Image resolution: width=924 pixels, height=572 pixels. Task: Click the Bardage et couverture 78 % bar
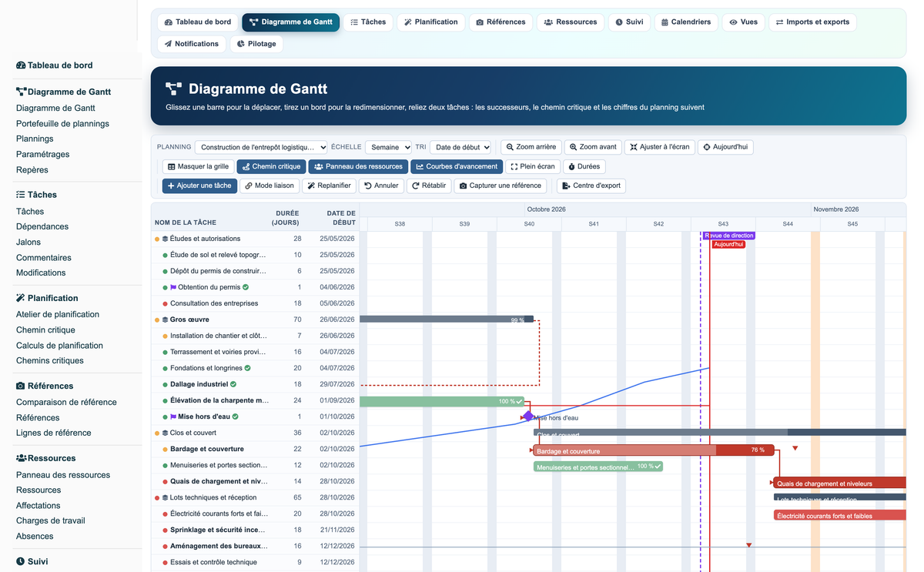pos(654,450)
